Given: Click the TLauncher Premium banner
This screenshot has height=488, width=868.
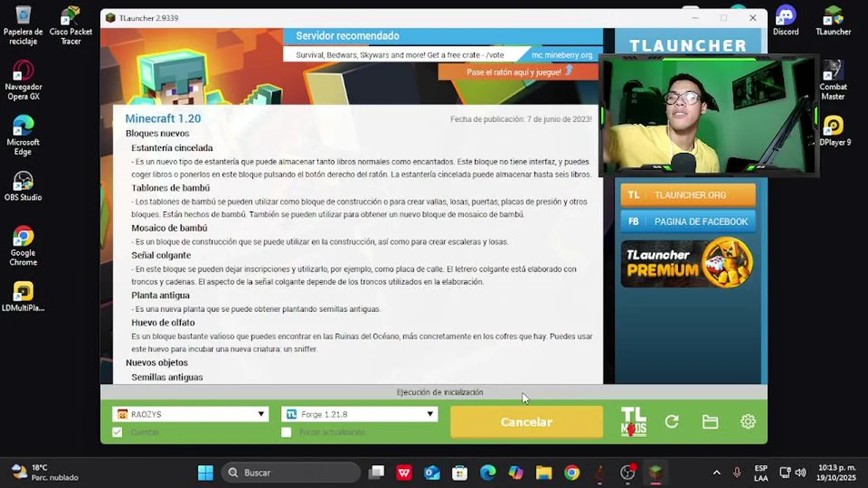Looking at the screenshot, I should click(688, 263).
